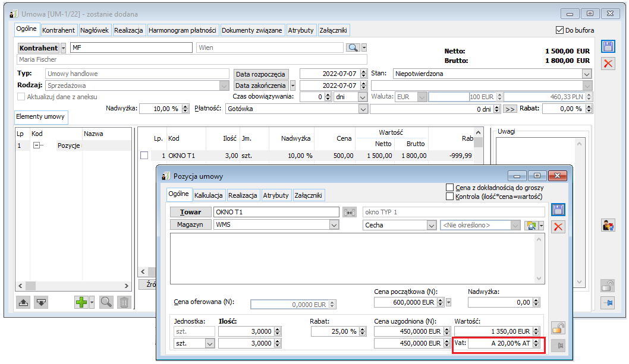Click the feature lookup icon next to Nie określono
Viewport: 629px width, 364px height.
pyautogui.click(x=531, y=225)
